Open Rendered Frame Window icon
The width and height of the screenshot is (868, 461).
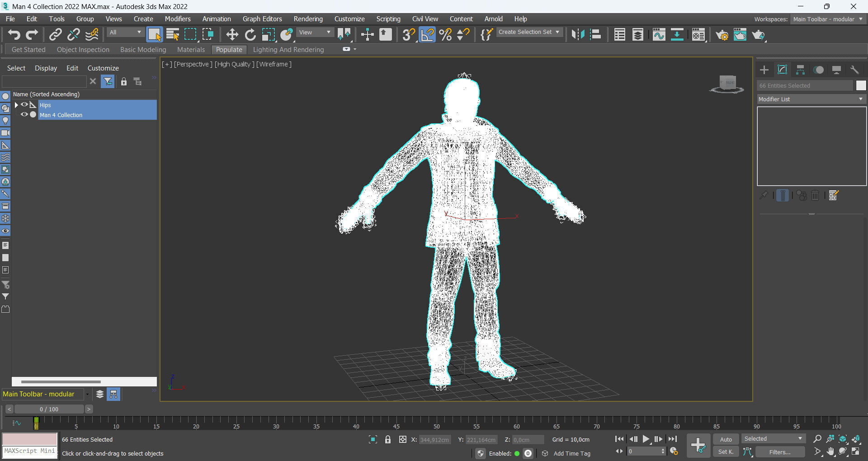(x=740, y=35)
